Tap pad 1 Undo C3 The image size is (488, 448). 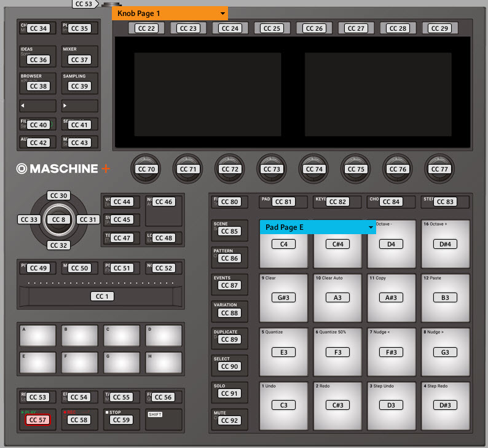(x=283, y=406)
